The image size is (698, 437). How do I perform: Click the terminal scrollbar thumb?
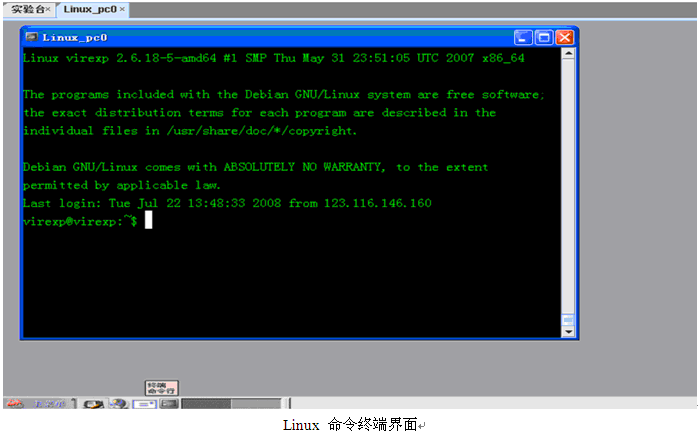[x=568, y=320]
